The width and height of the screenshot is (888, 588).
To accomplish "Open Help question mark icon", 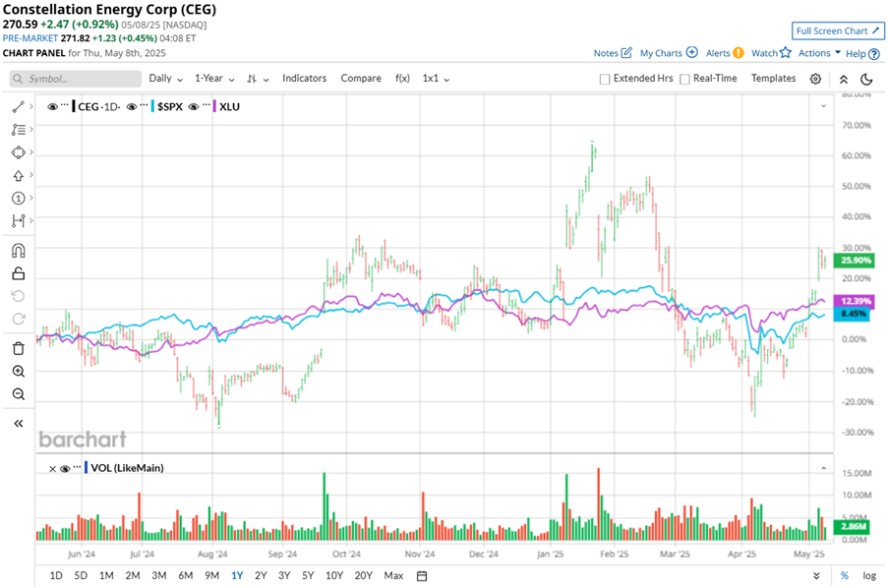I will [x=874, y=54].
